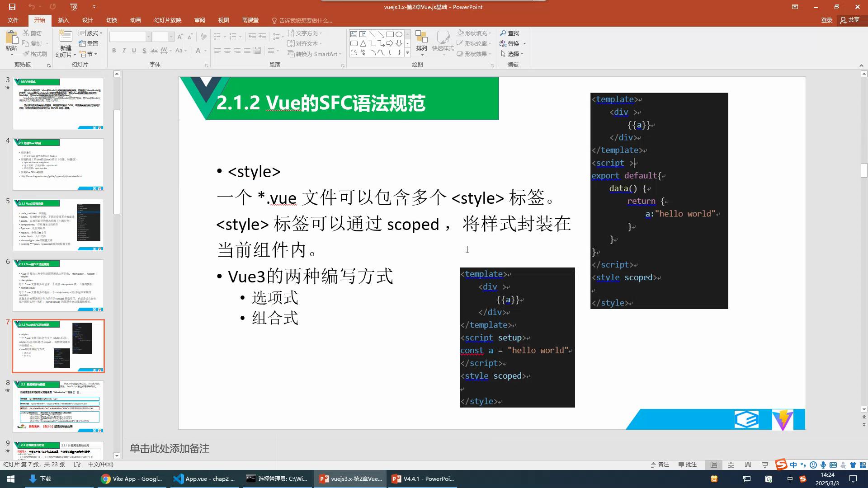
Task: Open the Slide Show (幻灯片放映) tab
Action: click(167, 20)
